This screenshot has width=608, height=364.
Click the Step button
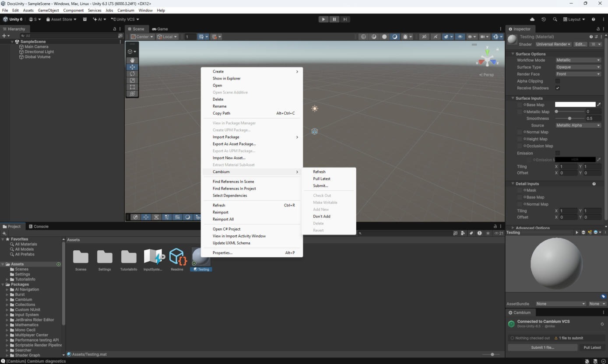[345, 19]
